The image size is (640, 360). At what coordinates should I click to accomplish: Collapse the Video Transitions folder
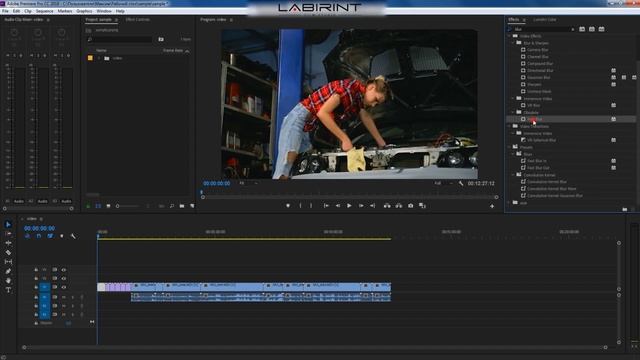click(x=509, y=126)
